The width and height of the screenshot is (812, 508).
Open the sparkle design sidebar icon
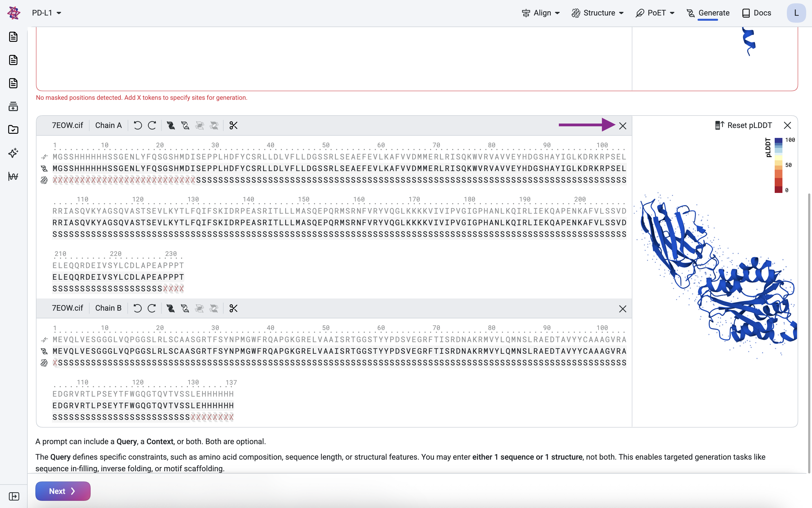click(14, 153)
